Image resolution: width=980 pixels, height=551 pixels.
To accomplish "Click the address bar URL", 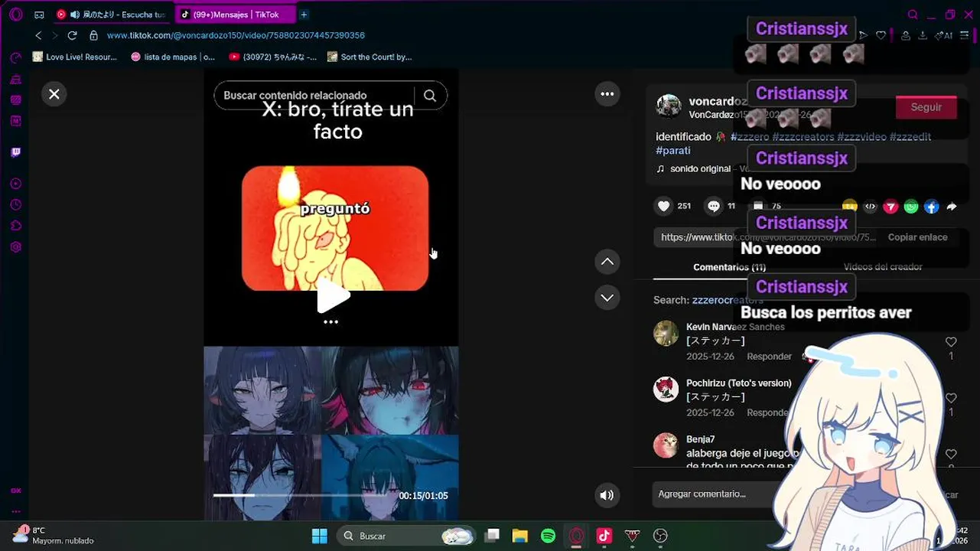I will click(x=236, y=35).
